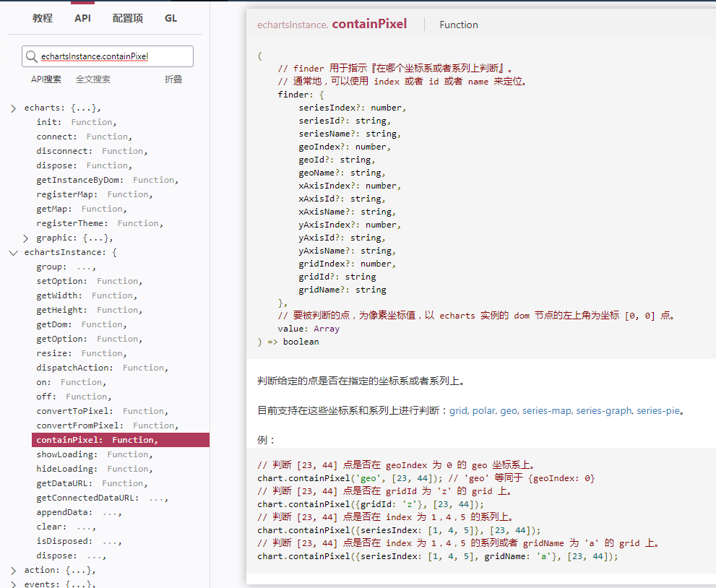
Task: Follow the series-graph link
Action: click(x=604, y=411)
